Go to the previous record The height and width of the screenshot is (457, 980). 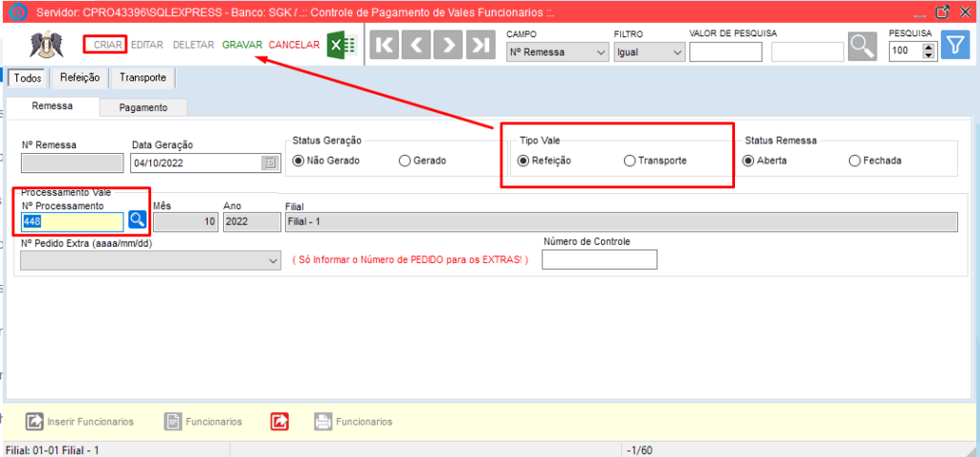[x=416, y=46]
